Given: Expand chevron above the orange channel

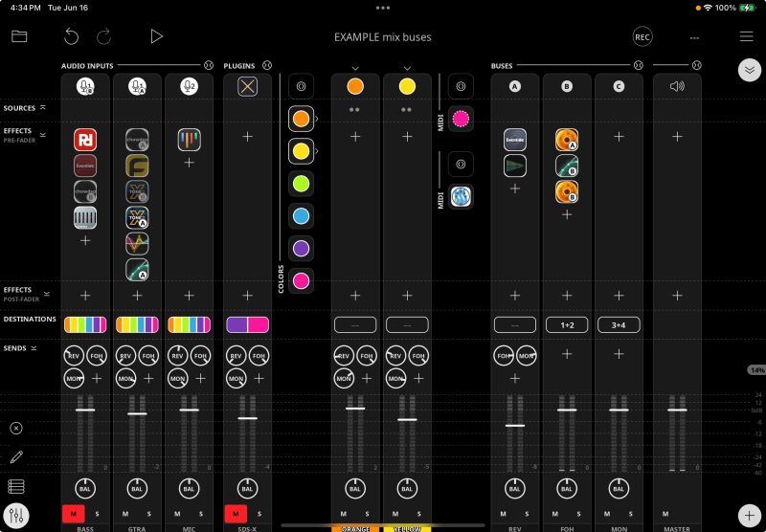Looking at the screenshot, I should (x=355, y=68).
